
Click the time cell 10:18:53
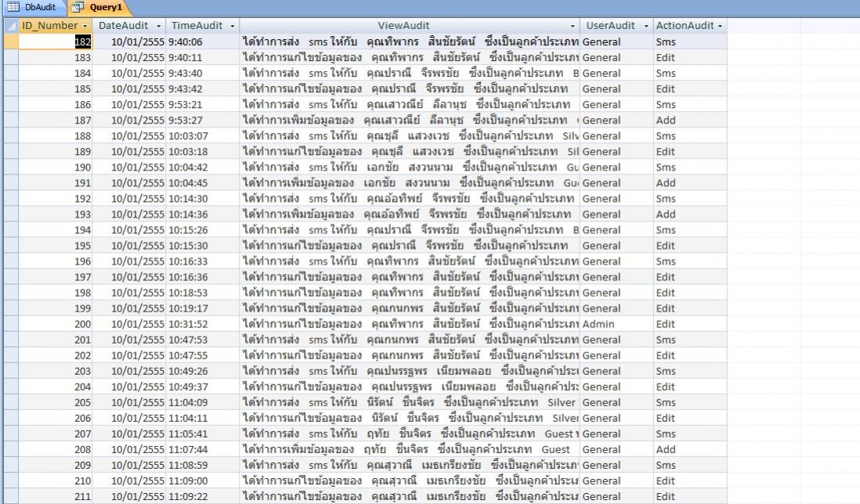(202, 293)
